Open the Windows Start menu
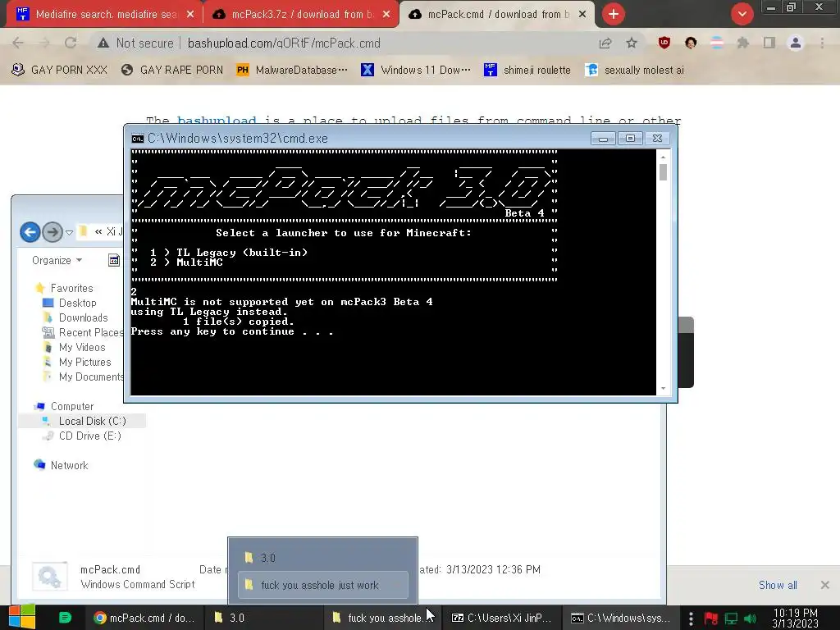The height and width of the screenshot is (630, 840). [22, 617]
